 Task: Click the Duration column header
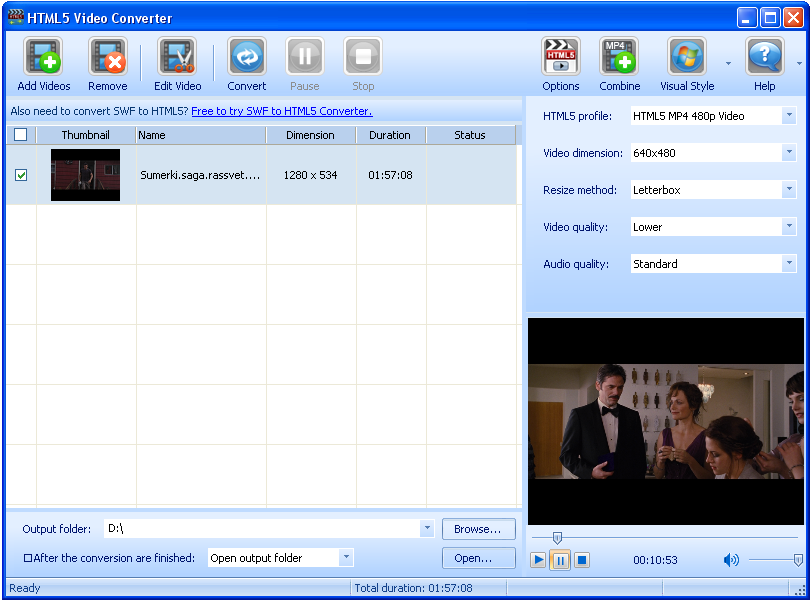tap(391, 135)
